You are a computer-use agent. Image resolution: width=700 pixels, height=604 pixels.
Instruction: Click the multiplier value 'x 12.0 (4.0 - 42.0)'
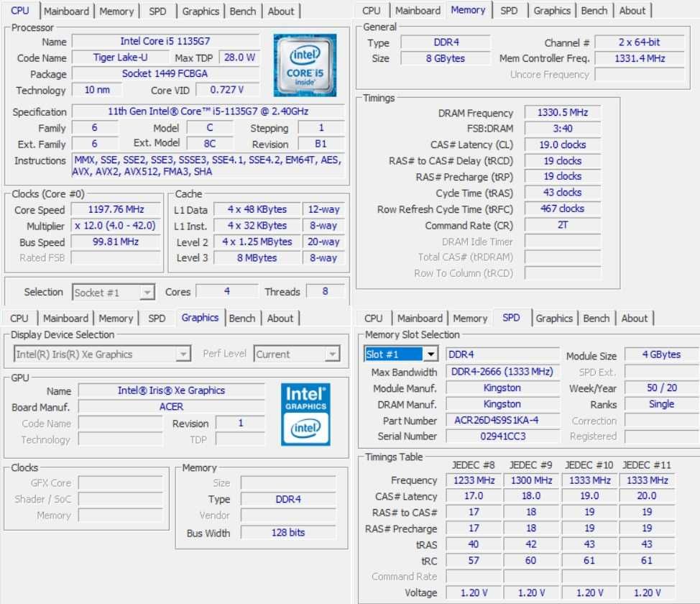tap(116, 226)
